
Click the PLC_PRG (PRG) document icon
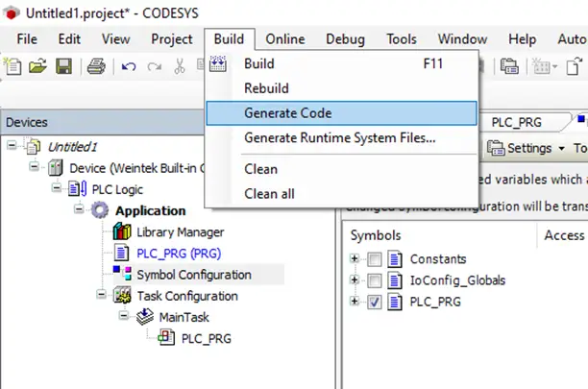pyautogui.click(x=121, y=253)
